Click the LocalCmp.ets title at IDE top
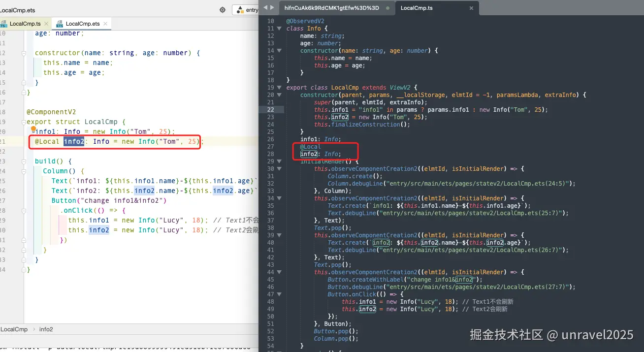This screenshot has height=352, width=644. pyautogui.click(x=18, y=10)
